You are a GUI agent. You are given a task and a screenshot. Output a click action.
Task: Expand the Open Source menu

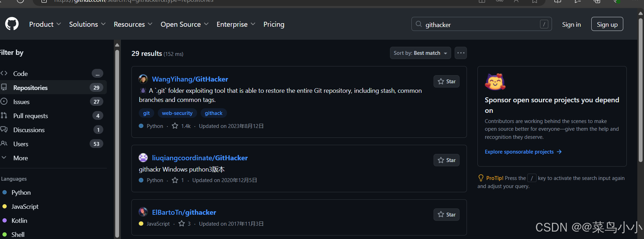tap(184, 24)
